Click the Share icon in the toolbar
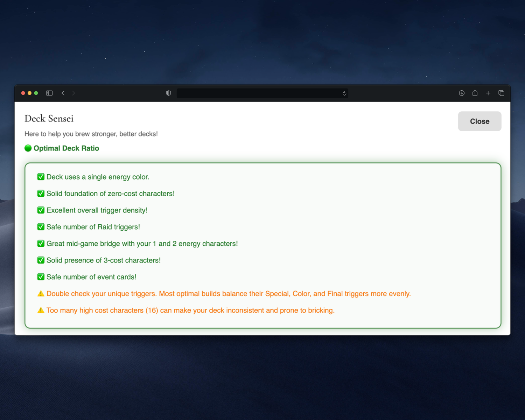The height and width of the screenshot is (420, 525). pyautogui.click(x=475, y=93)
